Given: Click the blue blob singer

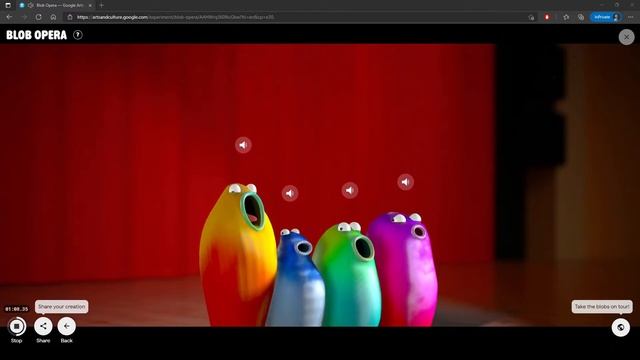Looking at the screenshot, I should pyautogui.click(x=297, y=282).
